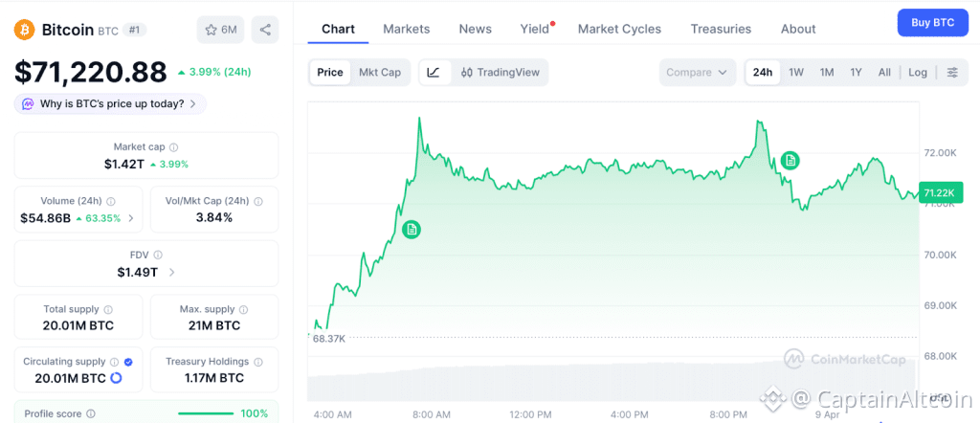Expand the FDV details arrow

click(171, 273)
